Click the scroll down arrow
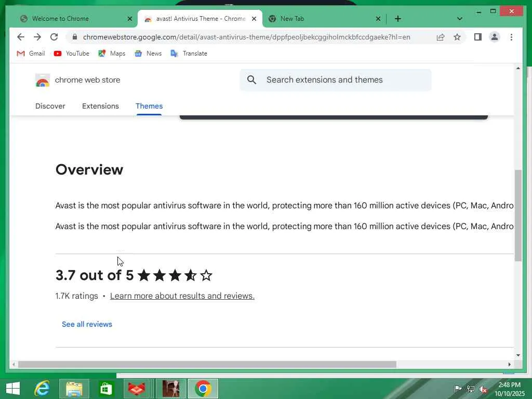The image size is (532, 399). pyautogui.click(x=518, y=355)
